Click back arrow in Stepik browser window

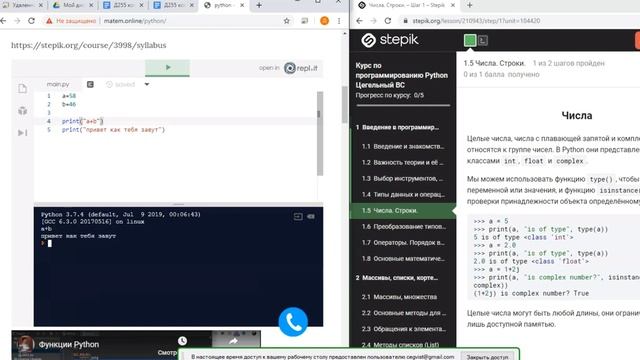pos(359,21)
